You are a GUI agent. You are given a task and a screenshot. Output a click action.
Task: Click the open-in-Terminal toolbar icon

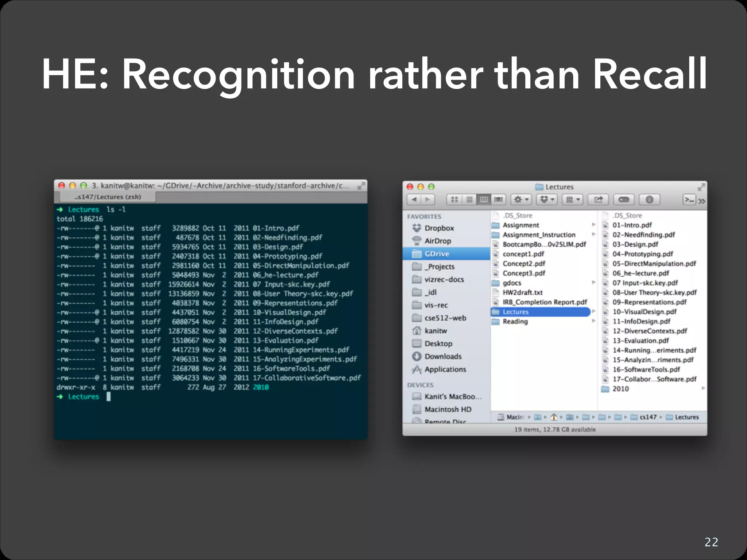pos(689,199)
